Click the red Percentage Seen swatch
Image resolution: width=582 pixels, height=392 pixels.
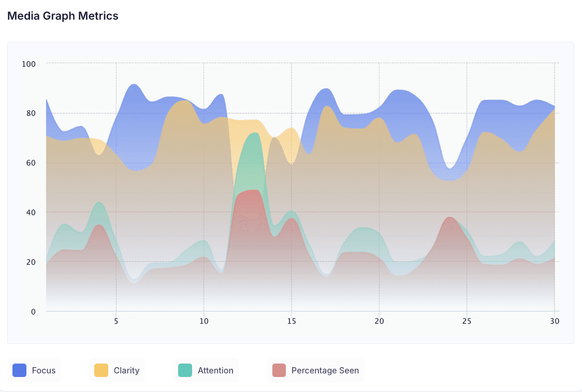279,370
